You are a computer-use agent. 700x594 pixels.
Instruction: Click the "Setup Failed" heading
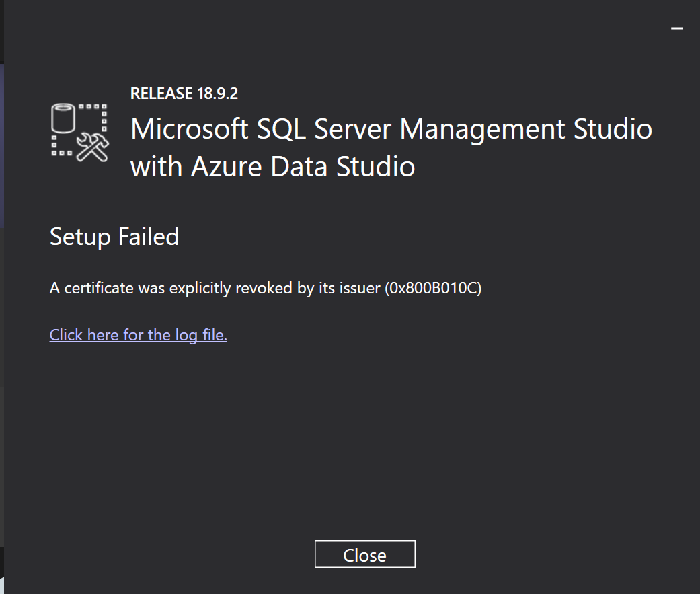(x=114, y=237)
